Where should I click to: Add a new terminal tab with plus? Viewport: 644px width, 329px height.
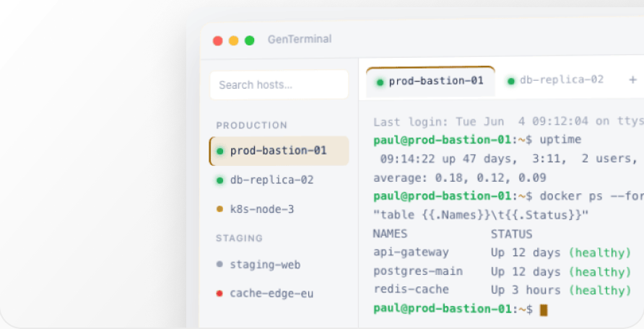(632, 80)
